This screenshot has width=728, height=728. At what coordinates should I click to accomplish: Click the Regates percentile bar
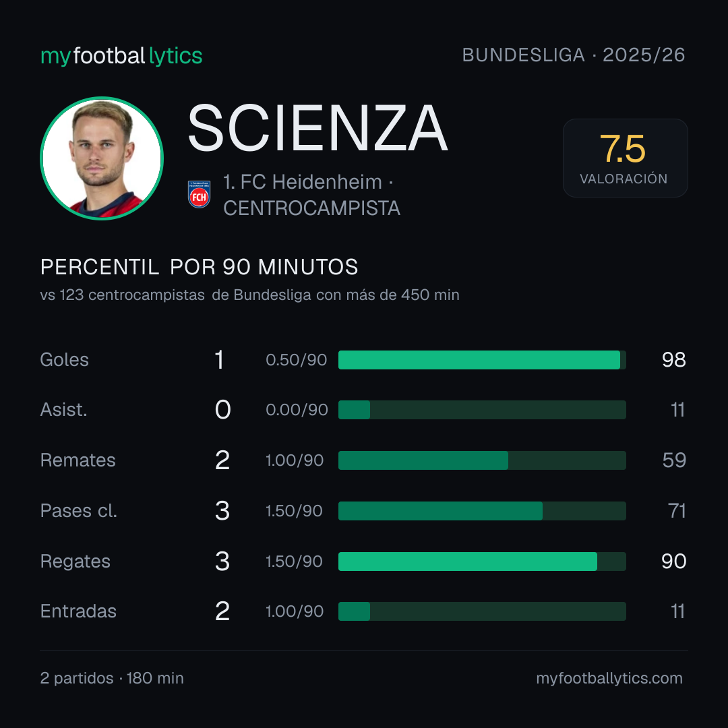(x=482, y=562)
